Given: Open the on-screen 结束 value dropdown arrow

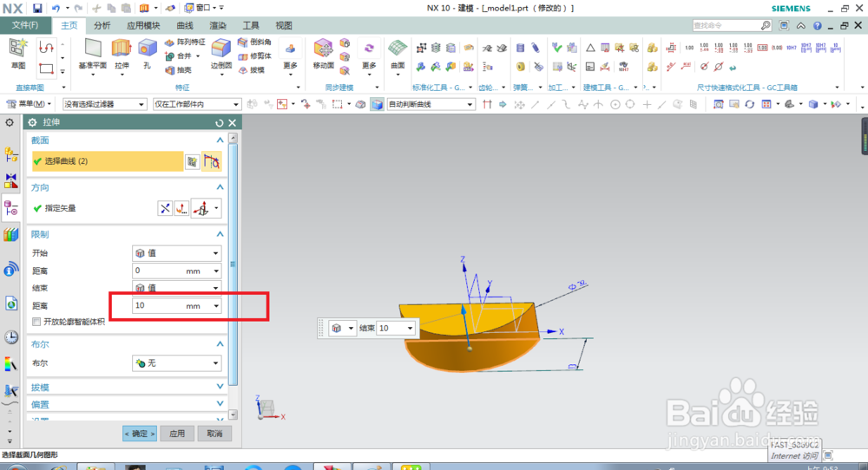Looking at the screenshot, I should (411, 329).
